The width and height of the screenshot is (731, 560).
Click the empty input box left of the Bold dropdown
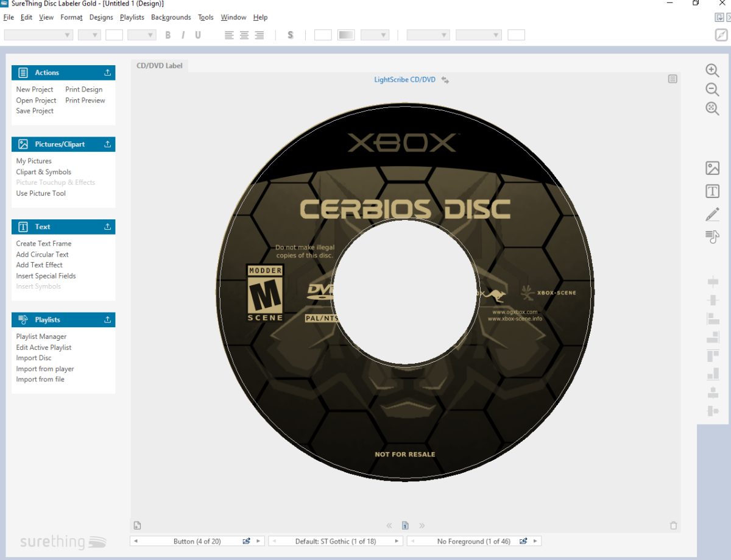114,35
